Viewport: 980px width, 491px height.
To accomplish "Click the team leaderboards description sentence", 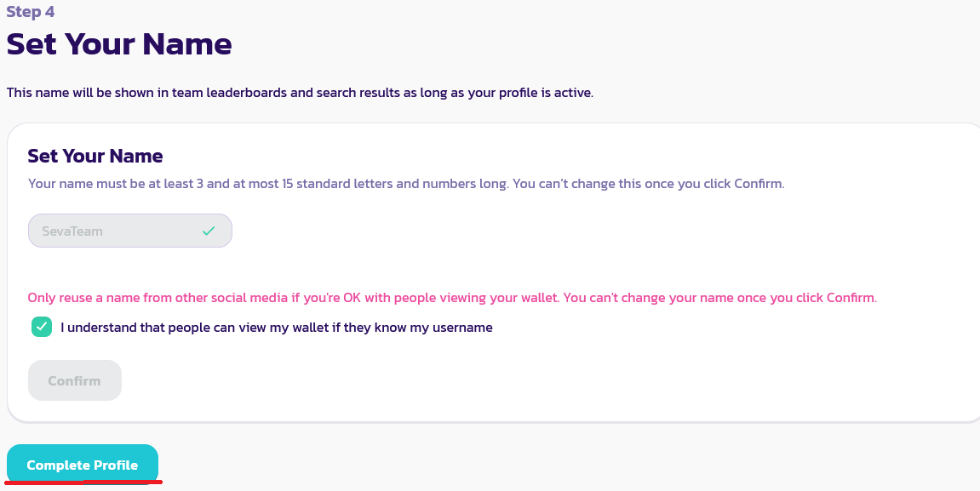I will pos(300,92).
